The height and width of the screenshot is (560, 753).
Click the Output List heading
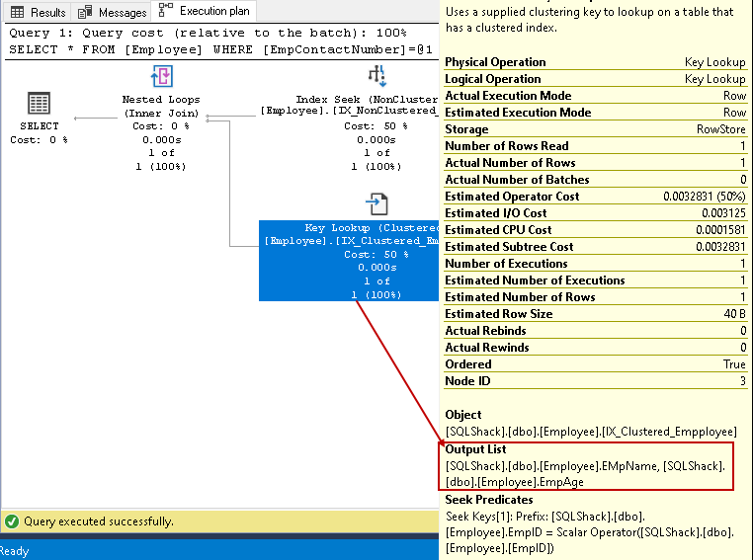(x=475, y=449)
